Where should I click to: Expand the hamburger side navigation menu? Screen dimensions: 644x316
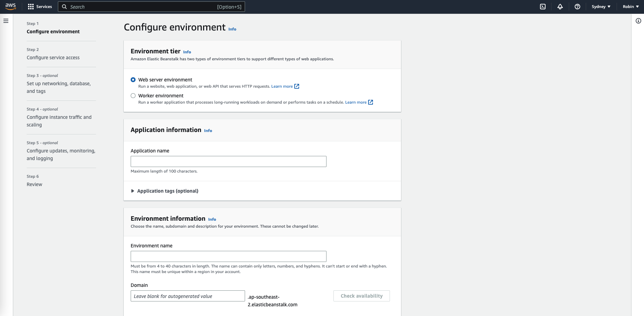[6, 21]
